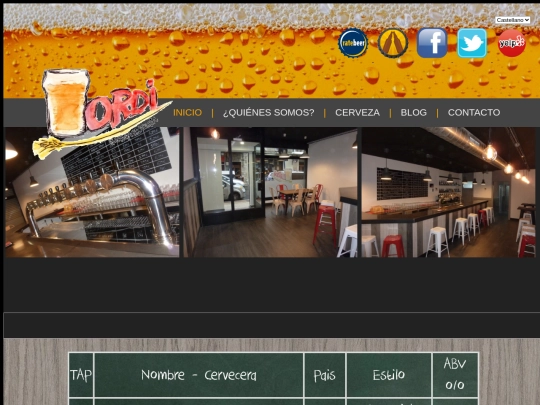540x405 pixels.
Task: Open the CERVEZA menu item
Action: (x=357, y=112)
